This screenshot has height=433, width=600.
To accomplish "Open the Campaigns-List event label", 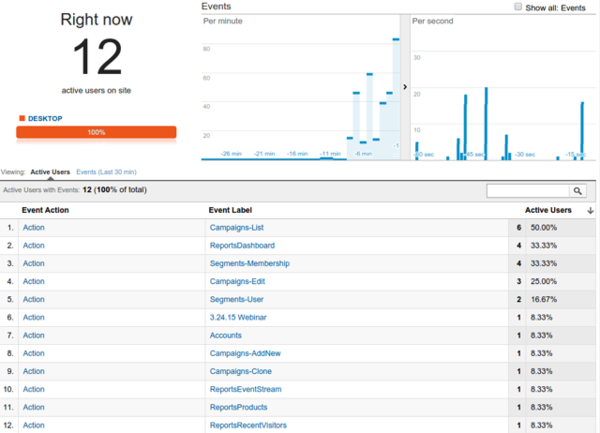I will click(235, 228).
